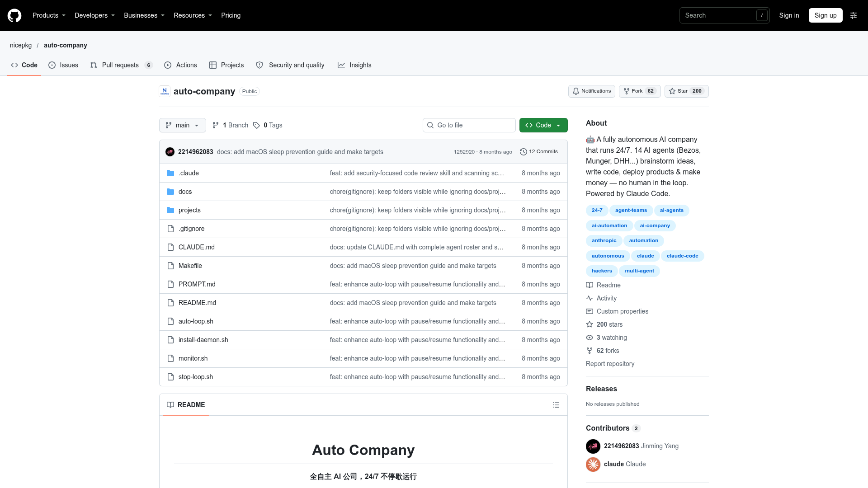Click the eye icon beside 3 watching
The height and width of the screenshot is (488, 868).
[590, 338]
